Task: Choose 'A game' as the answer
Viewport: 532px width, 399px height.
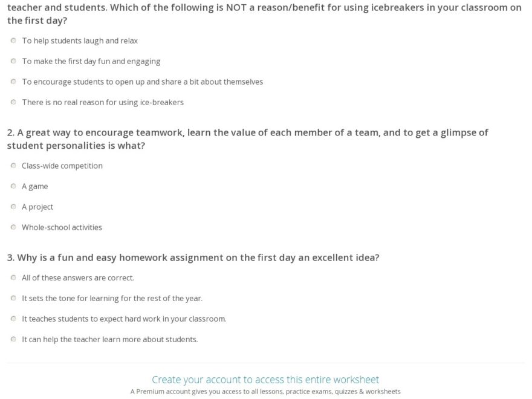Action: pos(13,186)
